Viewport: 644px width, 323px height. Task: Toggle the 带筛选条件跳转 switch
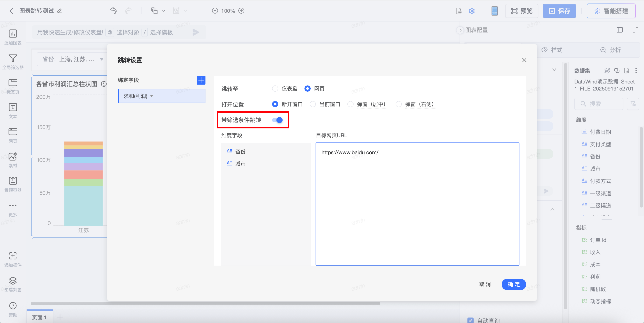click(x=277, y=120)
